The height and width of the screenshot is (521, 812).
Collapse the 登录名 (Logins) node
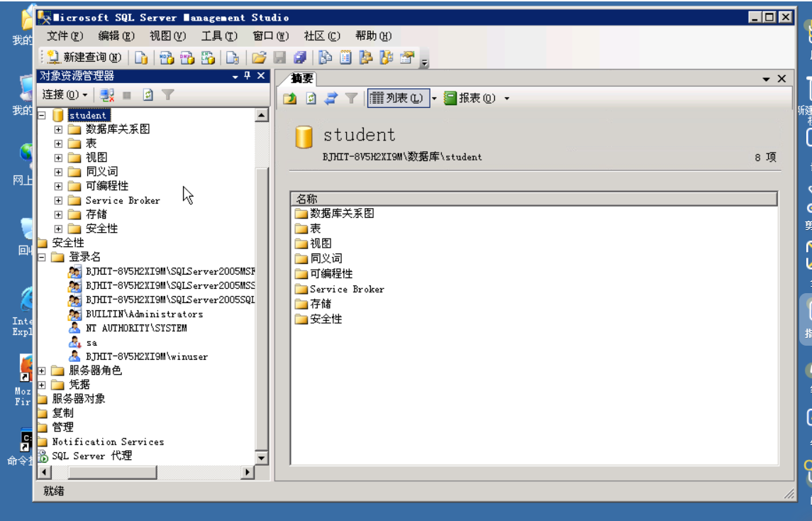click(42, 257)
